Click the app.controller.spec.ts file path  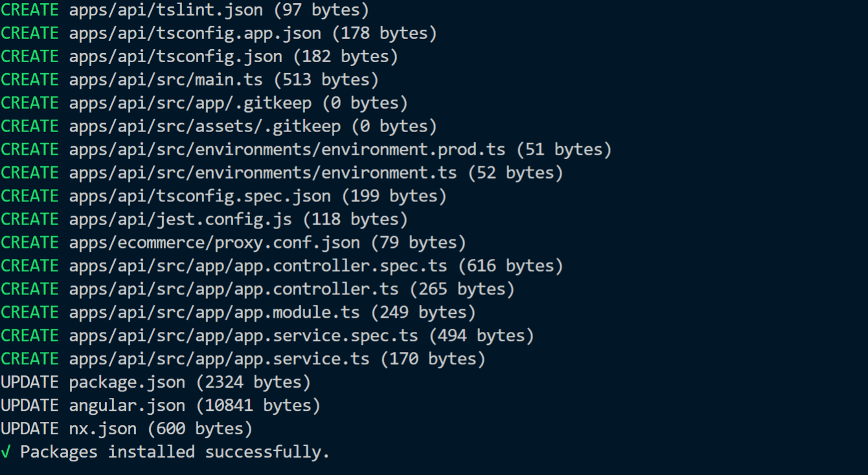point(258,266)
